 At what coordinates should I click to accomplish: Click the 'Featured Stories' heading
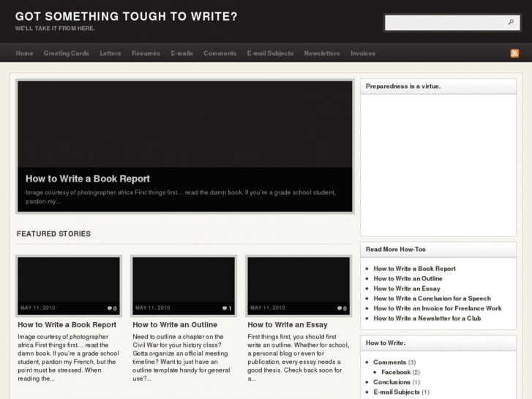pyautogui.click(x=53, y=234)
